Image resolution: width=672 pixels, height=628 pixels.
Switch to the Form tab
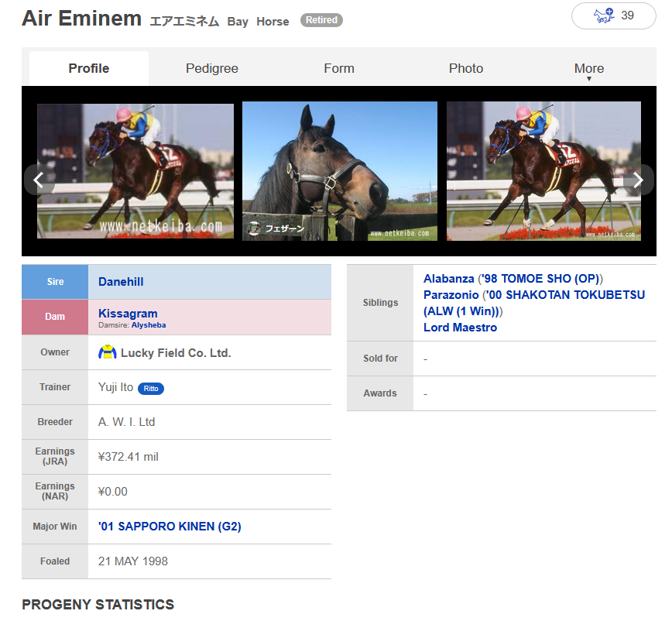coord(339,69)
